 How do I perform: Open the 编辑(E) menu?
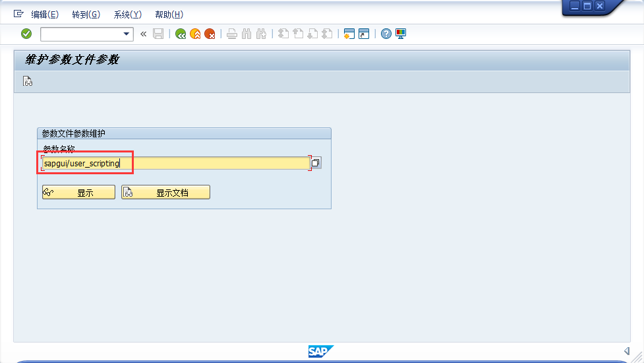pos(45,15)
